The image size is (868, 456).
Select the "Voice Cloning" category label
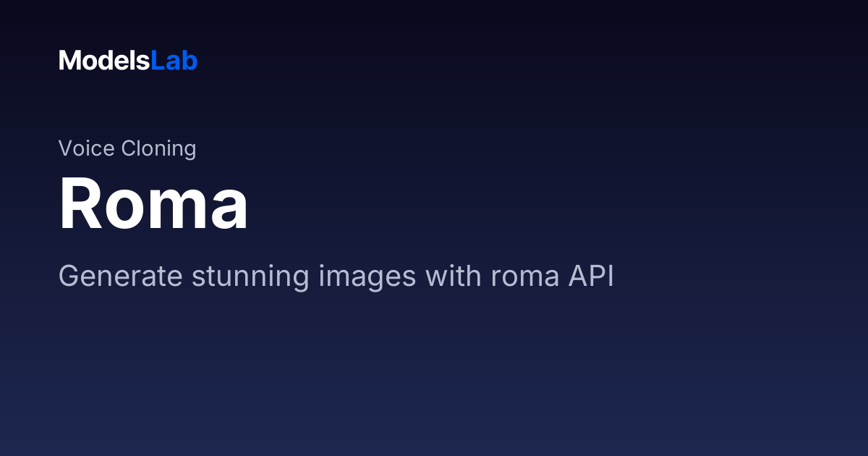[x=127, y=148]
